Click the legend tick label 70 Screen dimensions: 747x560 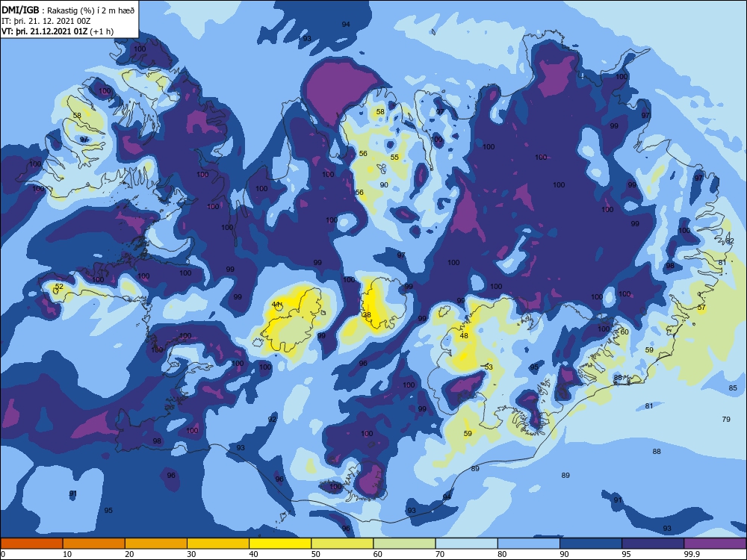click(x=440, y=554)
